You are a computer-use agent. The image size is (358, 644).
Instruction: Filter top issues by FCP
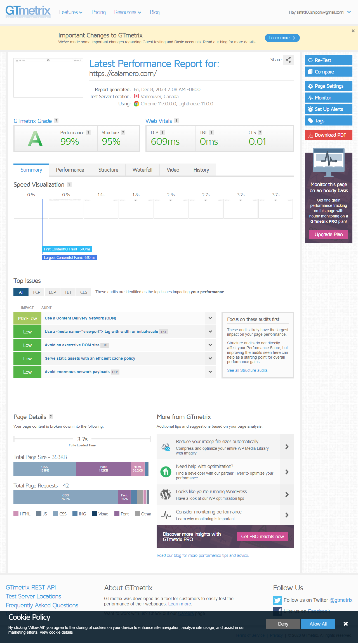[37, 292]
